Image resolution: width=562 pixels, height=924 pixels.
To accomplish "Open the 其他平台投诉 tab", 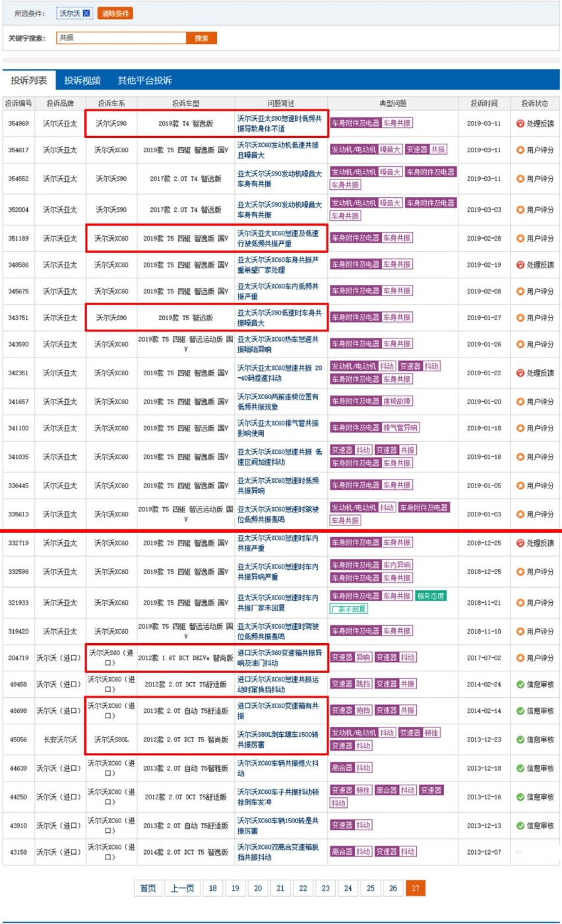I will point(145,80).
